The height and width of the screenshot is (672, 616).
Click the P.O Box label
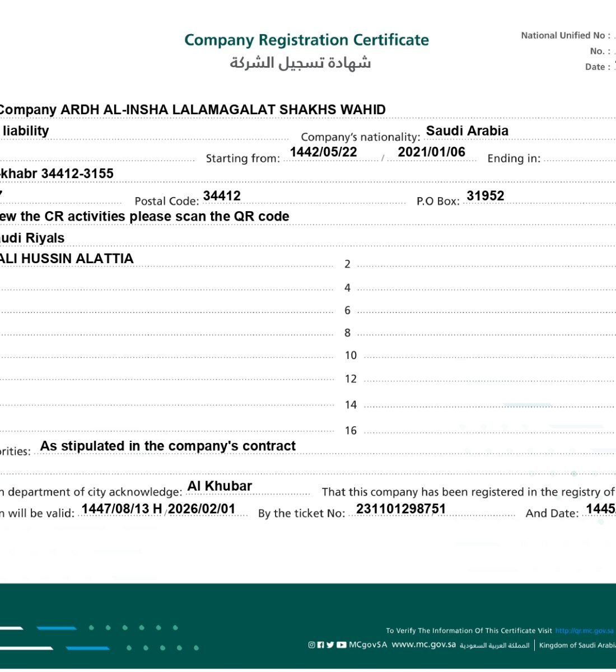click(438, 202)
